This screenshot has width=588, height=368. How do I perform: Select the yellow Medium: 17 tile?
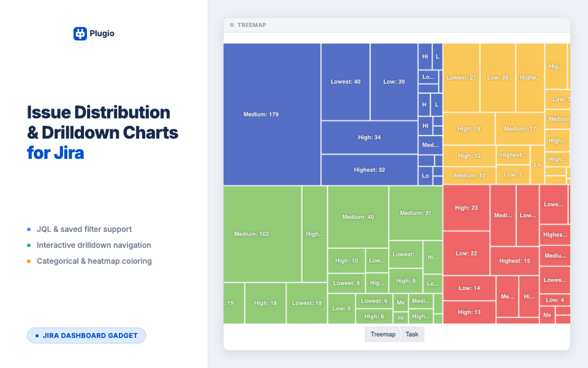[519, 129]
